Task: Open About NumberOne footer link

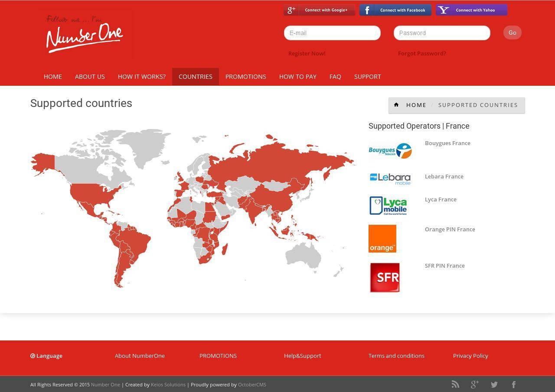Action: point(140,356)
